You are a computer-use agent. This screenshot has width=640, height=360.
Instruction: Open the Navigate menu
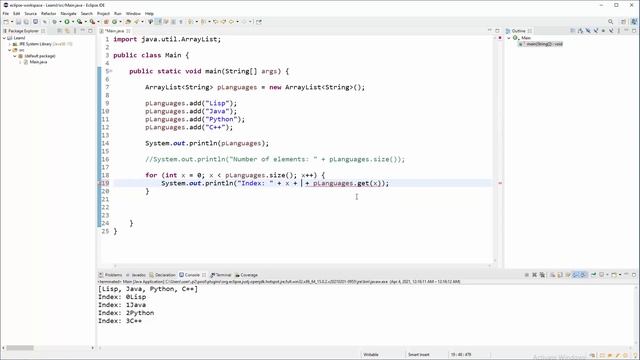[68, 13]
